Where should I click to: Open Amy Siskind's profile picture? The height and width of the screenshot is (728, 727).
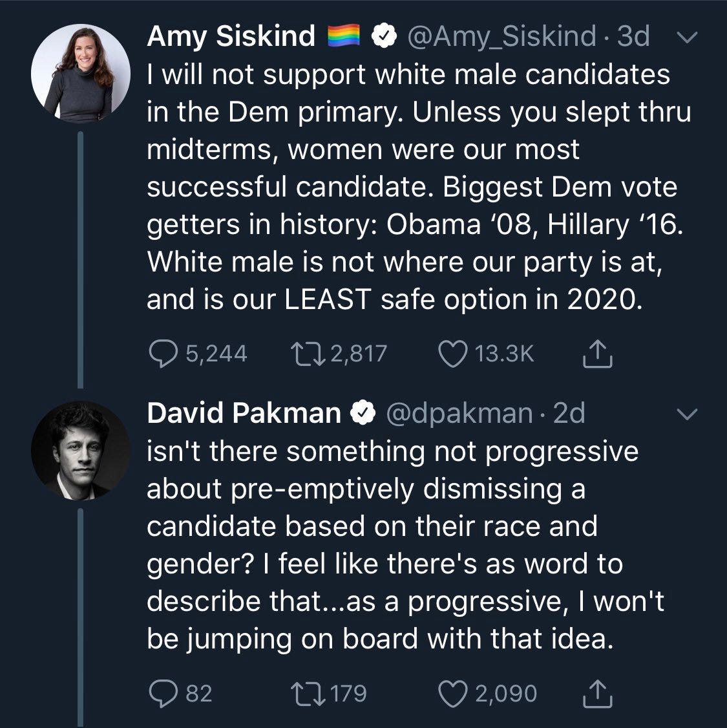point(81,73)
